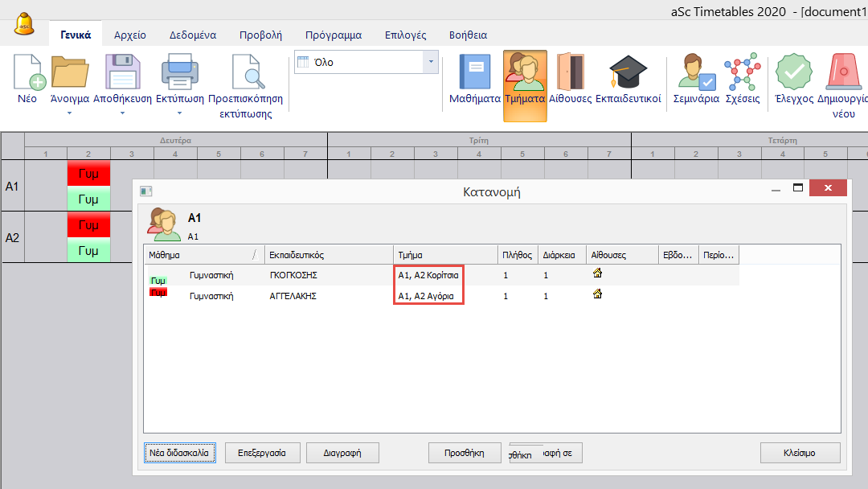Click the Προεπισκόπηση εκτύπωσης print preview icon
Screen dimensions: 868x489
point(245,74)
